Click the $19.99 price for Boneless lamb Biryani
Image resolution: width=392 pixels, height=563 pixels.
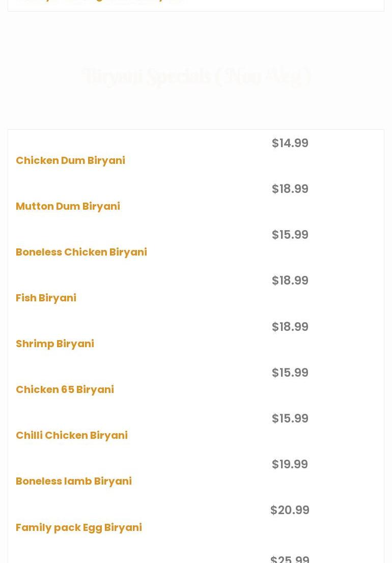tap(290, 464)
